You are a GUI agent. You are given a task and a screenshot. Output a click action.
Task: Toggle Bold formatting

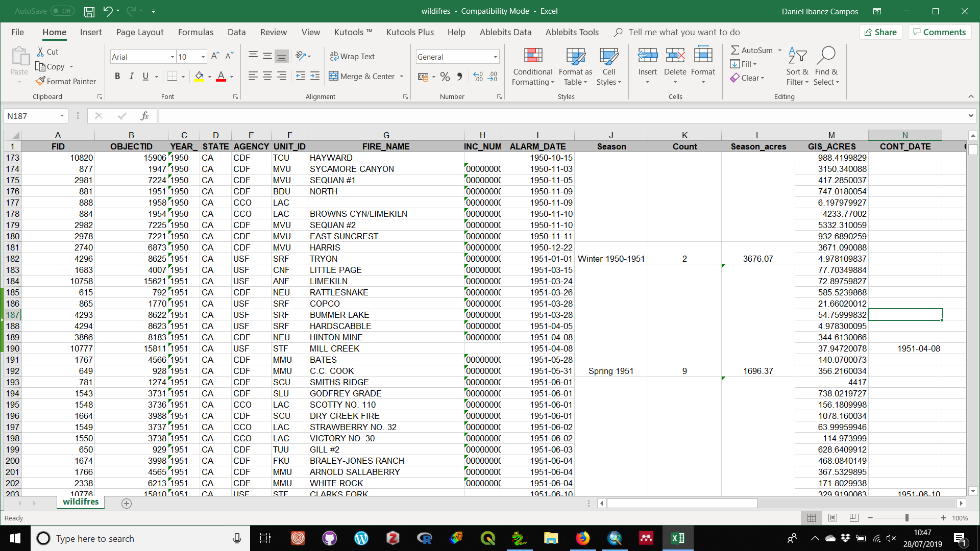117,77
